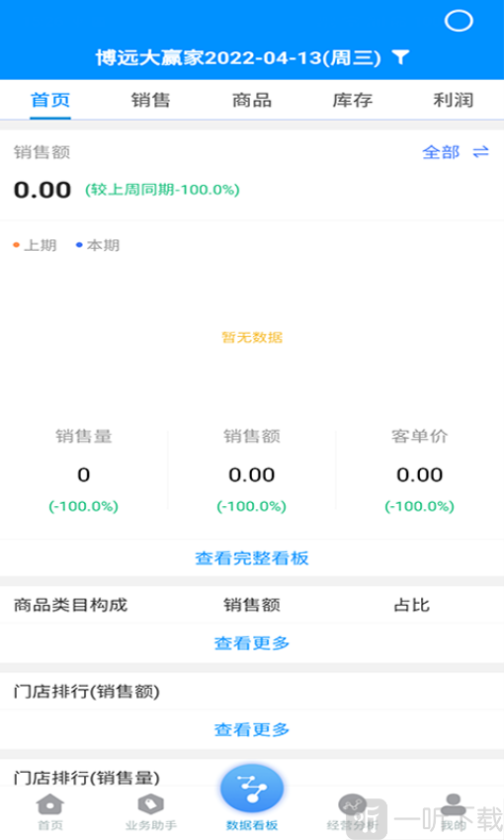Switch to the 销售 tab
The image size is (504, 840).
[x=151, y=100]
